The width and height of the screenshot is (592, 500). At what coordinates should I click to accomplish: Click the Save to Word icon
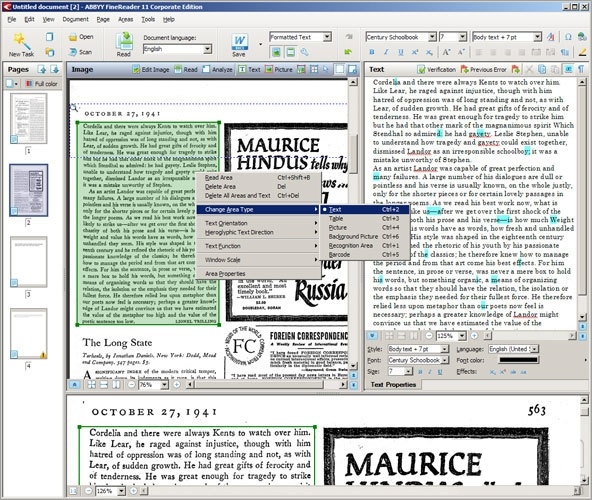click(x=239, y=42)
